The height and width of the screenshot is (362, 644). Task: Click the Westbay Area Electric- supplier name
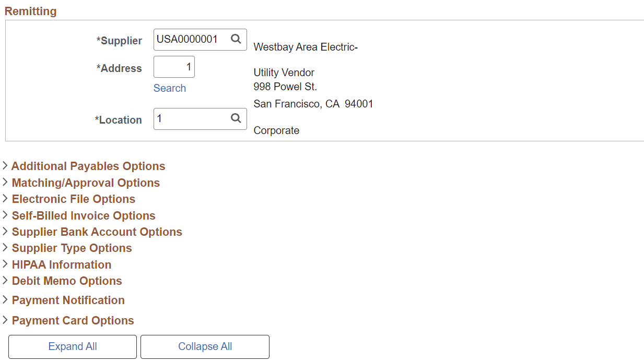pos(306,47)
